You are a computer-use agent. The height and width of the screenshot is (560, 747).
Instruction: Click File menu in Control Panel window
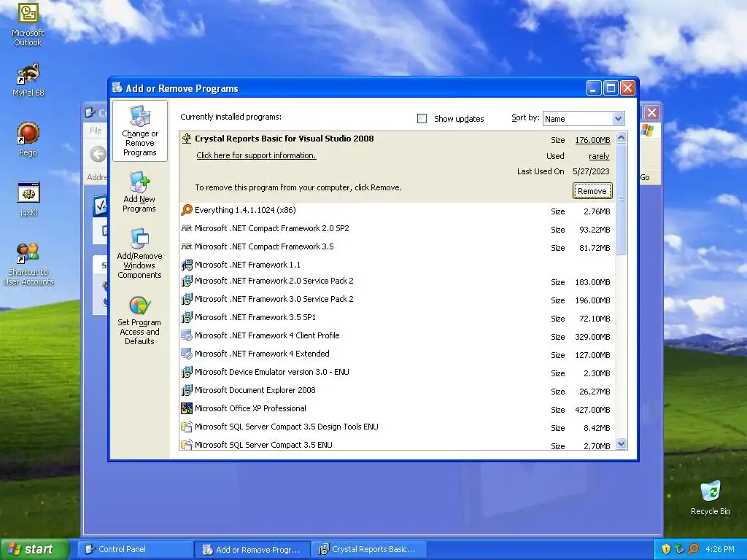click(x=96, y=131)
